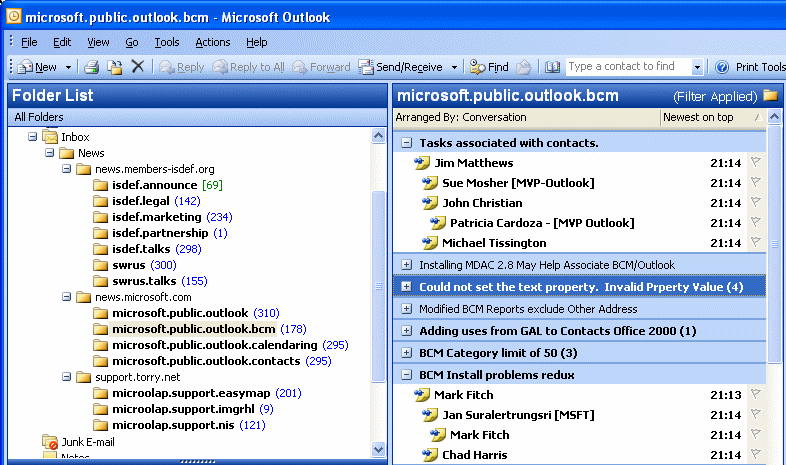Collapse the 'Tasks associated with contacts' group

pyautogui.click(x=406, y=143)
